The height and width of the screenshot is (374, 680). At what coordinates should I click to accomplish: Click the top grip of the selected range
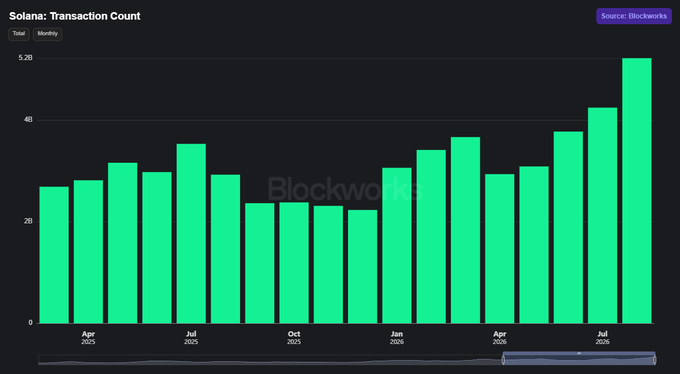point(579,353)
